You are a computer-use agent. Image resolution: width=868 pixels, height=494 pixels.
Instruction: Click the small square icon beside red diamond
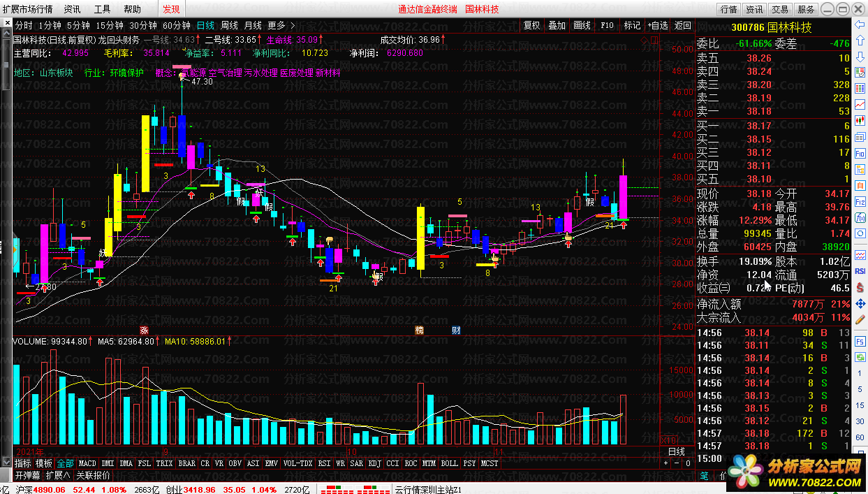point(654,40)
